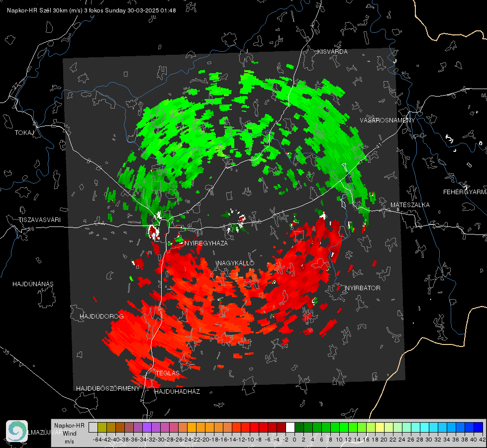
Task: Click the white zero-velocity swatch in legend
Action: (290, 428)
